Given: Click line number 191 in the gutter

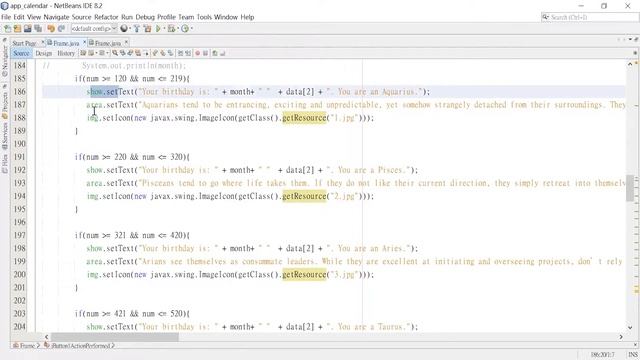Looking at the screenshot, I should pyautogui.click(x=20, y=157).
